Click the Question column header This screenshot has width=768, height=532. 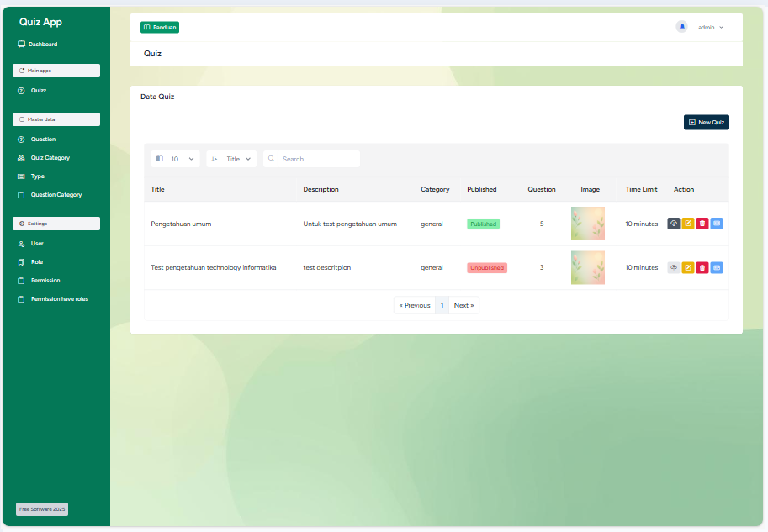(x=542, y=189)
